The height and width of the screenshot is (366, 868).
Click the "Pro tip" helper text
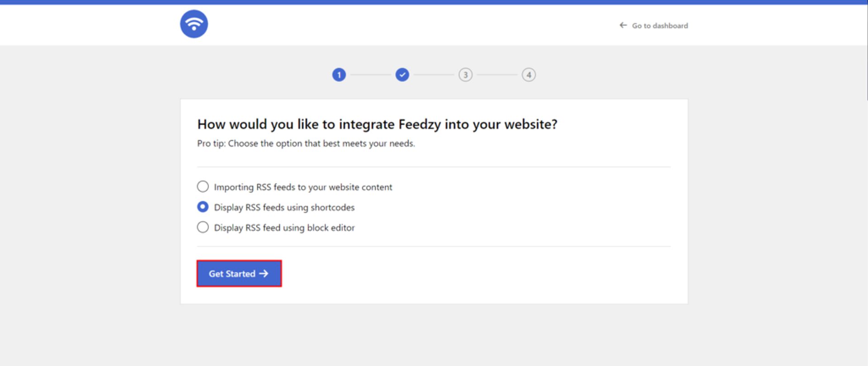click(x=305, y=143)
